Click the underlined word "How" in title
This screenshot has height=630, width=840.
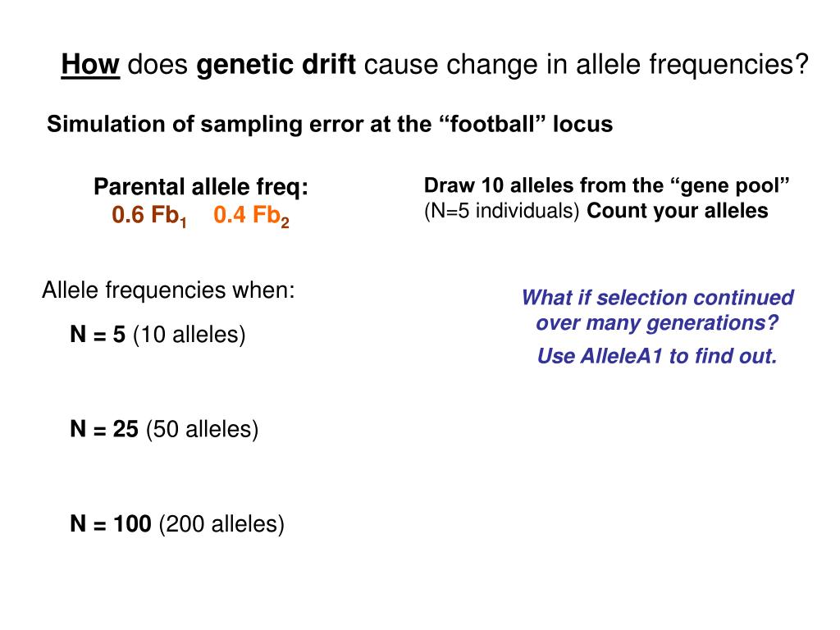[90, 65]
